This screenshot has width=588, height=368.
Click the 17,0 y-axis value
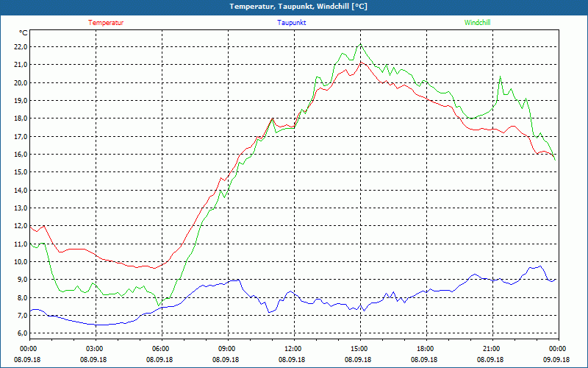tap(21, 136)
